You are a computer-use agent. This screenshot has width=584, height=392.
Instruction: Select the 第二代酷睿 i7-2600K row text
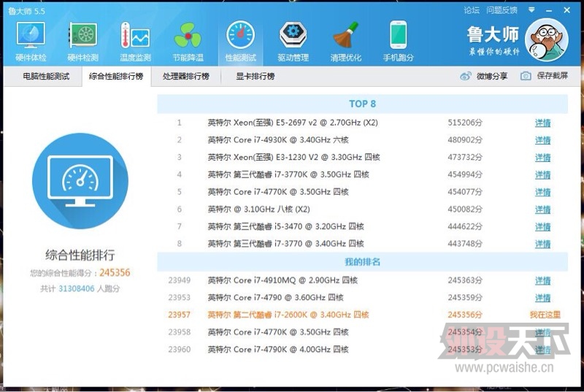click(288, 315)
